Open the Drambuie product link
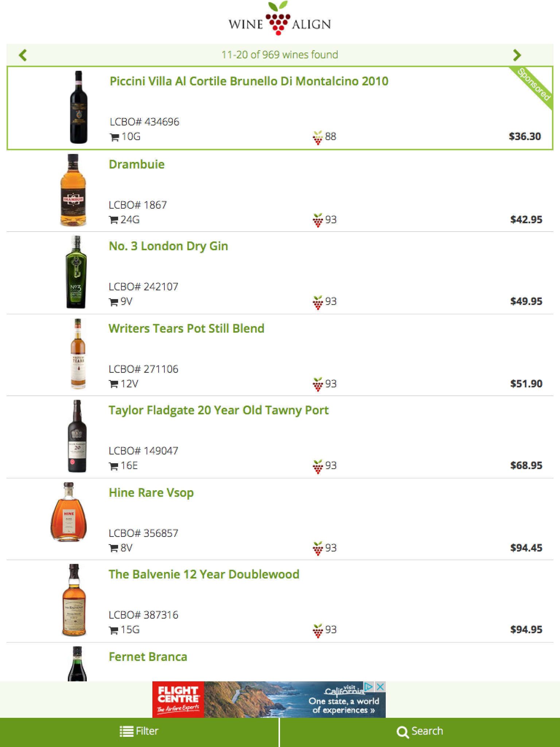The height and width of the screenshot is (747, 560). pos(137,165)
